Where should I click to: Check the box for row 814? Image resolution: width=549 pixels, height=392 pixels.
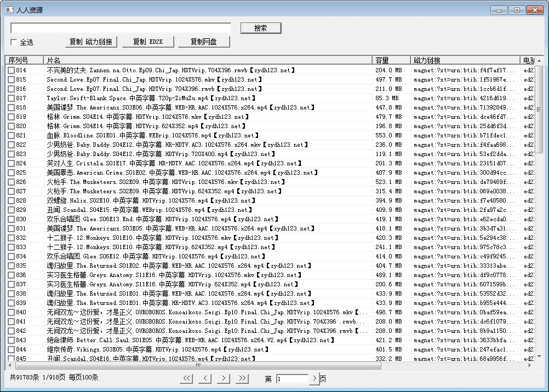coord(11,71)
